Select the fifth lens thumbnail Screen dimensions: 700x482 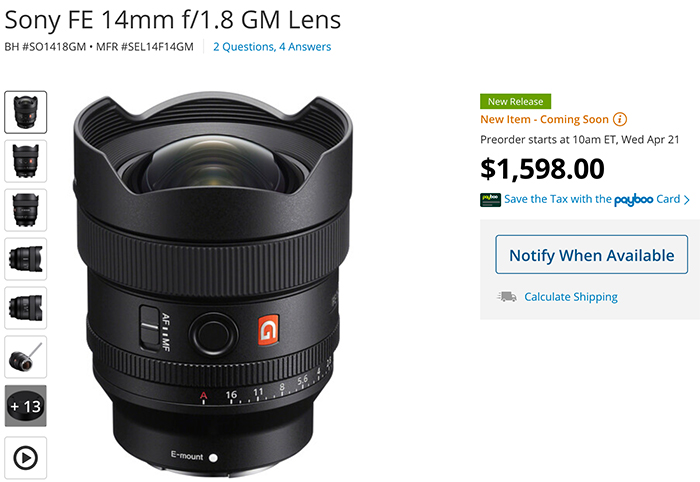25,308
